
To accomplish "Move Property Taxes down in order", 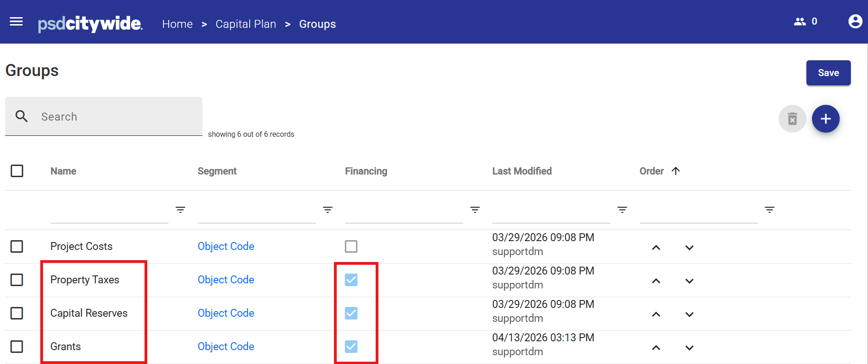I will pos(690,281).
